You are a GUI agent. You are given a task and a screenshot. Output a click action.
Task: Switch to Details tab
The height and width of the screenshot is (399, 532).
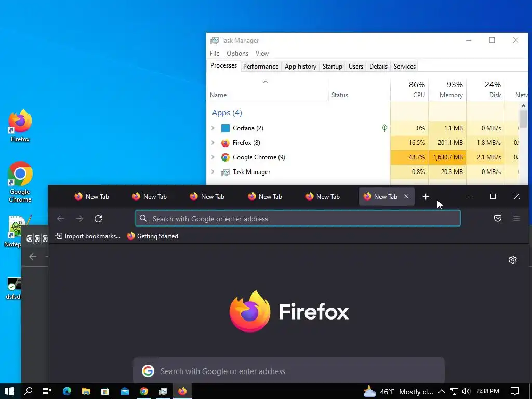point(378,66)
